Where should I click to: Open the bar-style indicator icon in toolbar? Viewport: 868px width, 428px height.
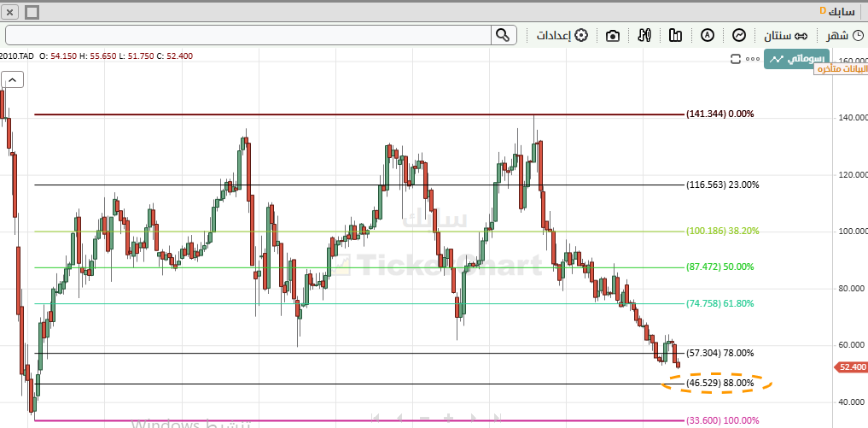(676, 35)
